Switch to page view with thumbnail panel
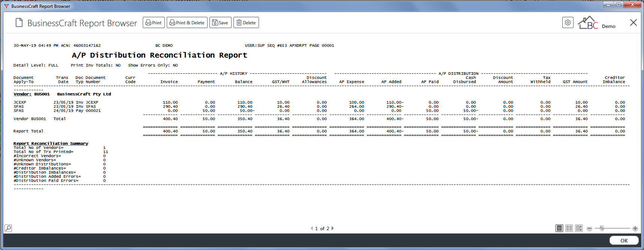This screenshot has height=250, width=644. pyautogui.click(x=579, y=228)
